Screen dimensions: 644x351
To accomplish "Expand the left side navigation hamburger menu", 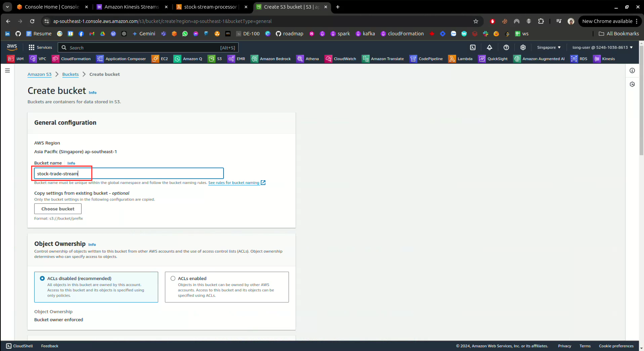I will pos(8,71).
